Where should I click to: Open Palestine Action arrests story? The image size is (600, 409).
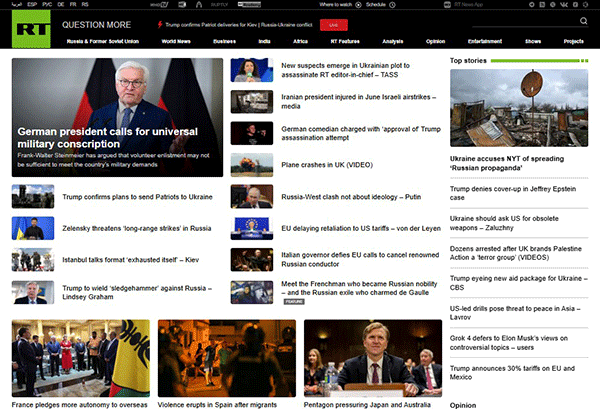[x=515, y=253]
